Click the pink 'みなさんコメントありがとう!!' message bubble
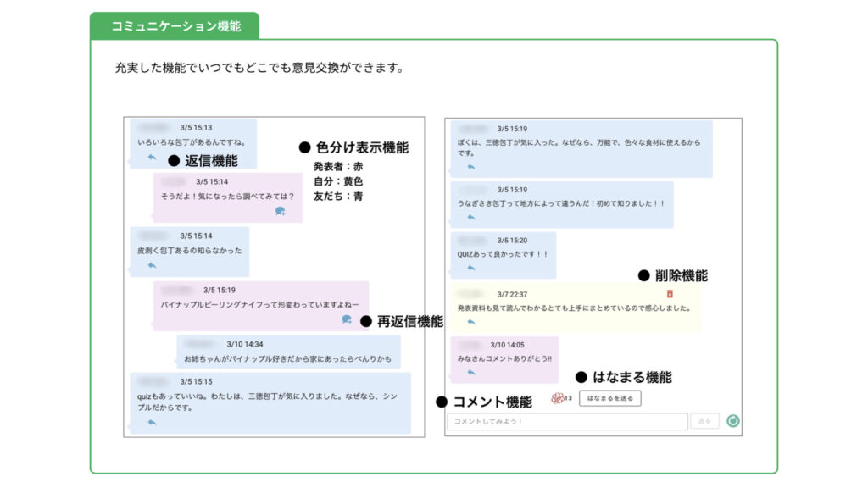Viewport: 868px width, 488px height. tap(504, 358)
